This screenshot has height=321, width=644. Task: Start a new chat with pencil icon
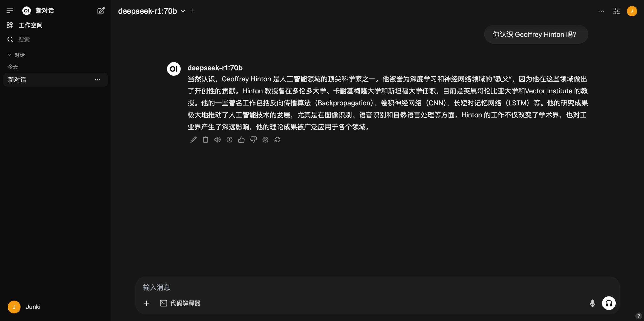click(x=101, y=11)
